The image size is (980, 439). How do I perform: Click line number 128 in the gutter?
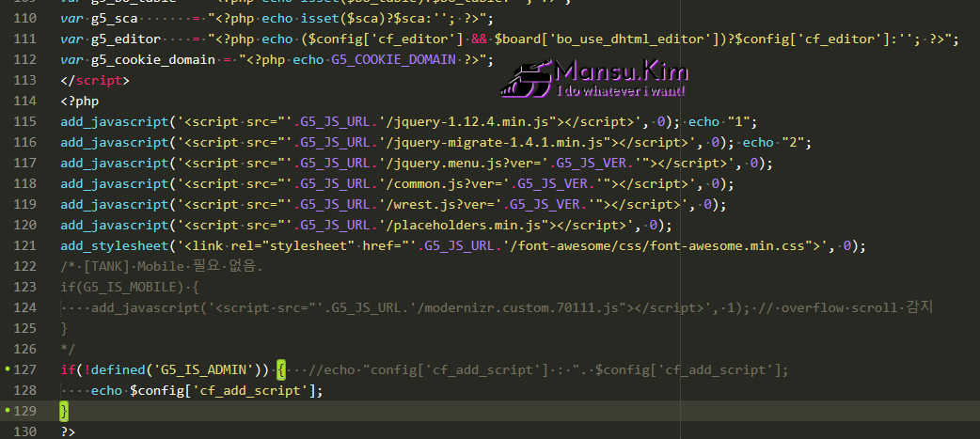coord(25,390)
